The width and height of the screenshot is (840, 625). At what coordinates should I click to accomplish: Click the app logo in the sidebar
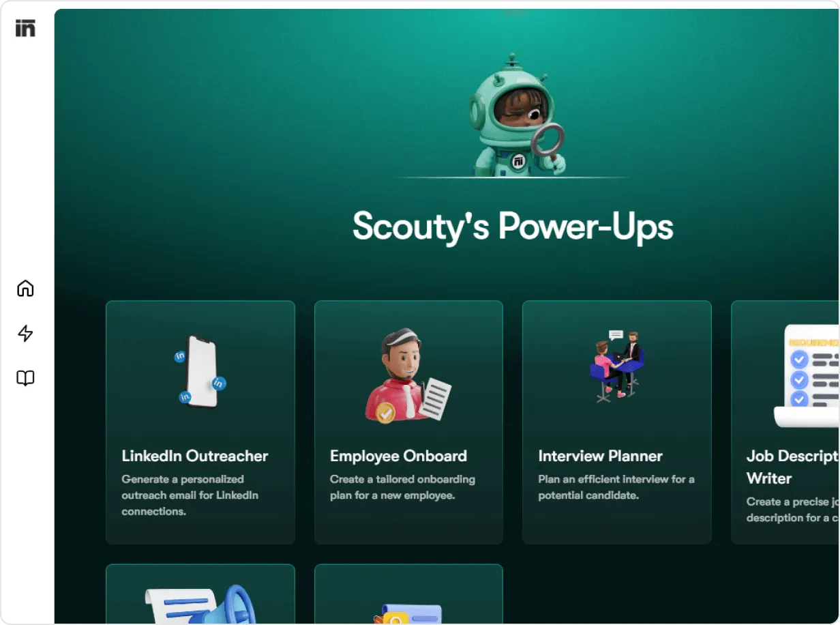(25, 28)
